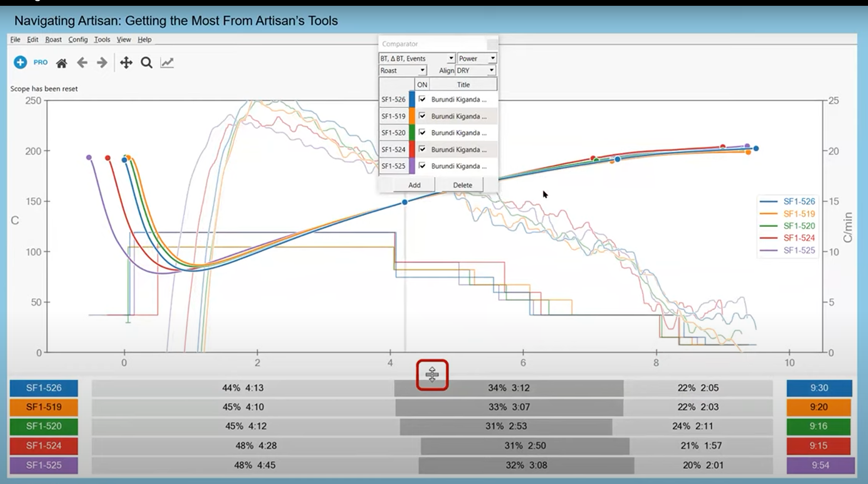The image size is (868, 484).
Task: Click the Add button in Comparator
Action: (413, 185)
